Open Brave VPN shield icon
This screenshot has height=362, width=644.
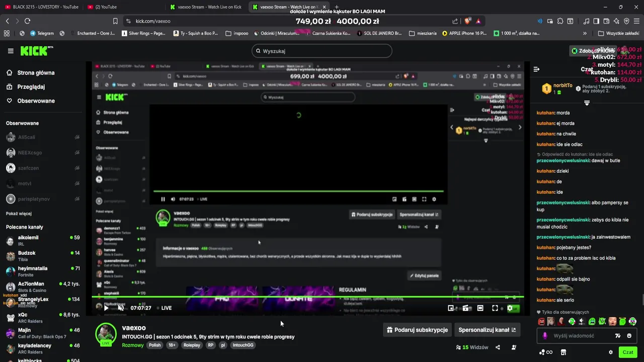(x=626, y=21)
